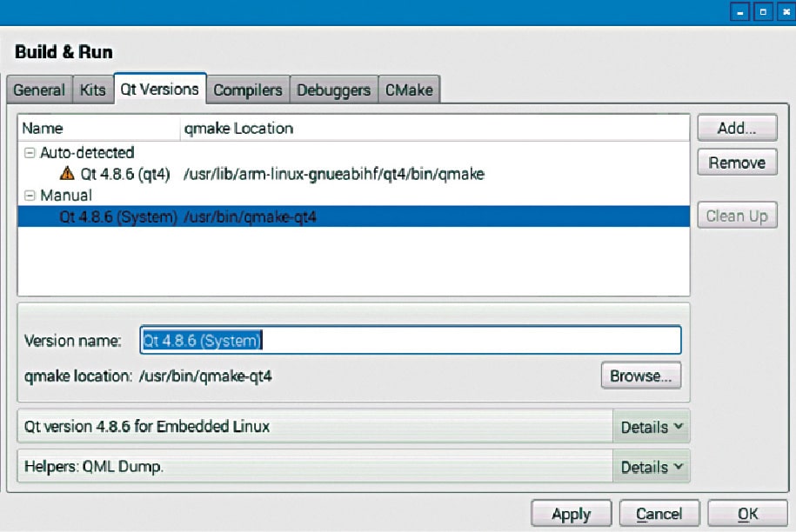796x532 pixels.
Task: Open the Kits tab
Action: 93,90
